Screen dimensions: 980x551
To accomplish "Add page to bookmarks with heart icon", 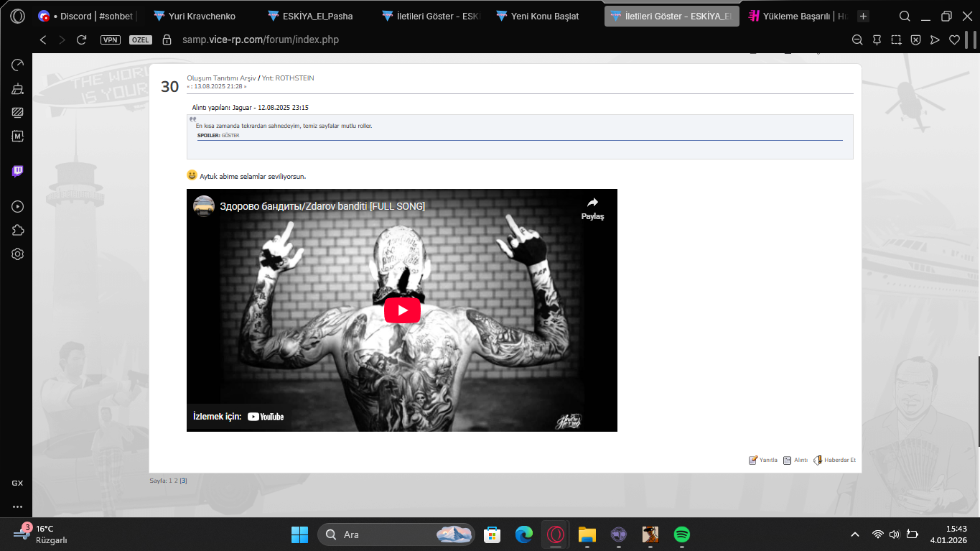I will pyautogui.click(x=954, y=40).
